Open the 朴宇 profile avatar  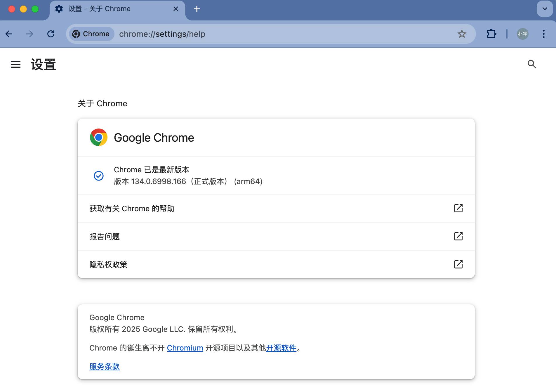pyautogui.click(x=522, y=34)
